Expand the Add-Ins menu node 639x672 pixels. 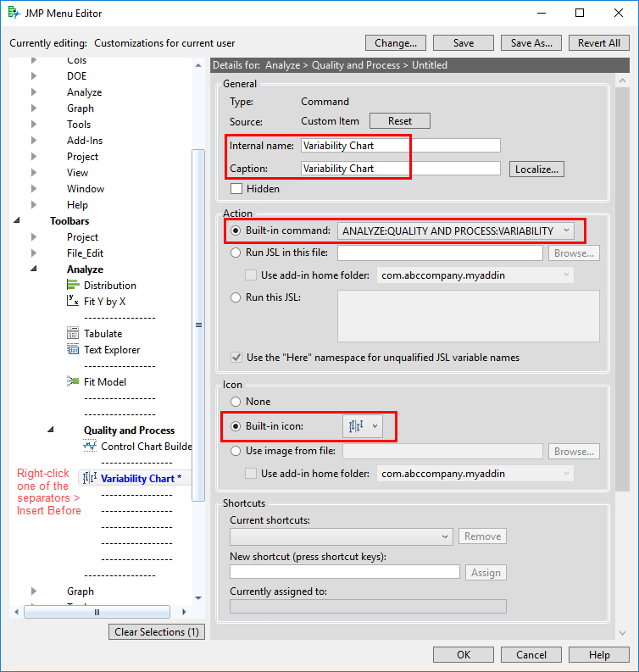[34, 140]
